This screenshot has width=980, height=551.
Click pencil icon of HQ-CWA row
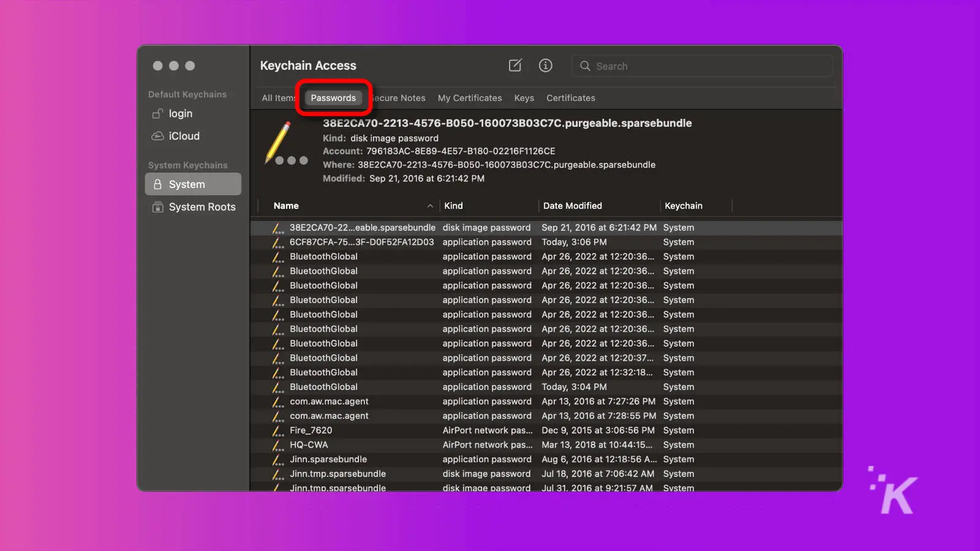click(x=278, y=446)
